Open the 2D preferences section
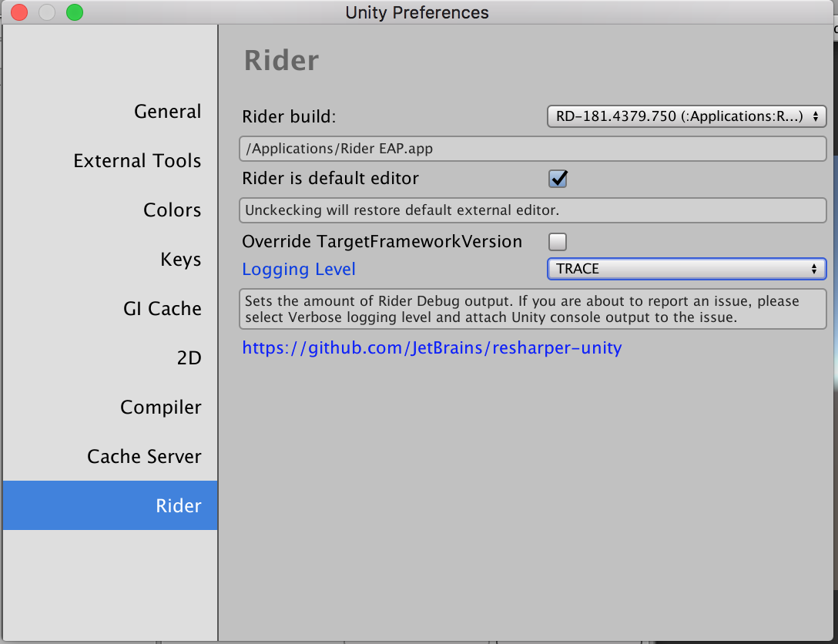Image resolution: width=838 pixels, height=644 pixels. (189, 357)
